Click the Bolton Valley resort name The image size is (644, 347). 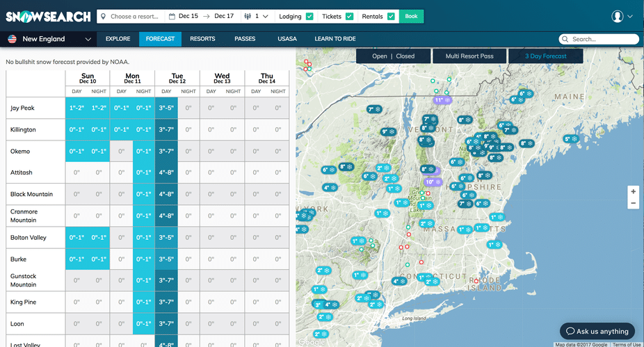coord(29,237)
